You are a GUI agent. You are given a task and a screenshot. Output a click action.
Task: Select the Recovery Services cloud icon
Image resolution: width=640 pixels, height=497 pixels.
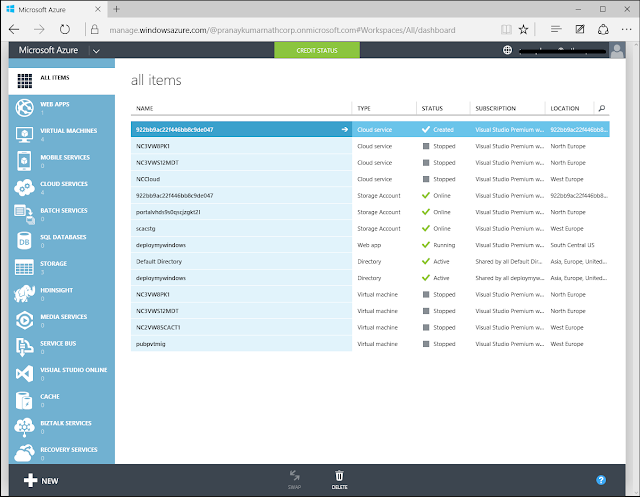coord(24,453)
